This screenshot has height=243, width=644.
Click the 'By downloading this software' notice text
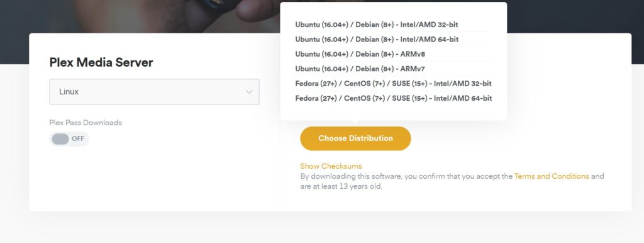(x=351, y=176)
